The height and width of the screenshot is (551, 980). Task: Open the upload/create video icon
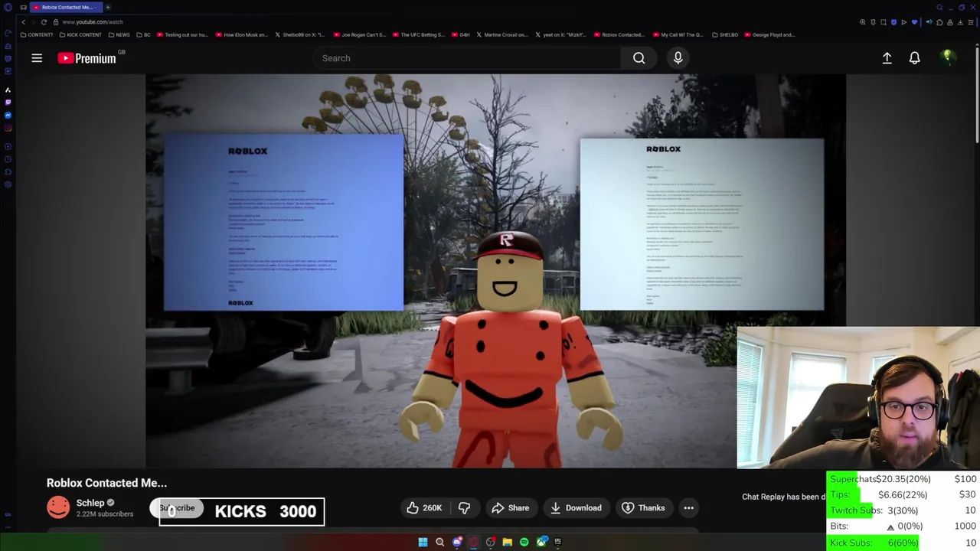tap(887, 58)
